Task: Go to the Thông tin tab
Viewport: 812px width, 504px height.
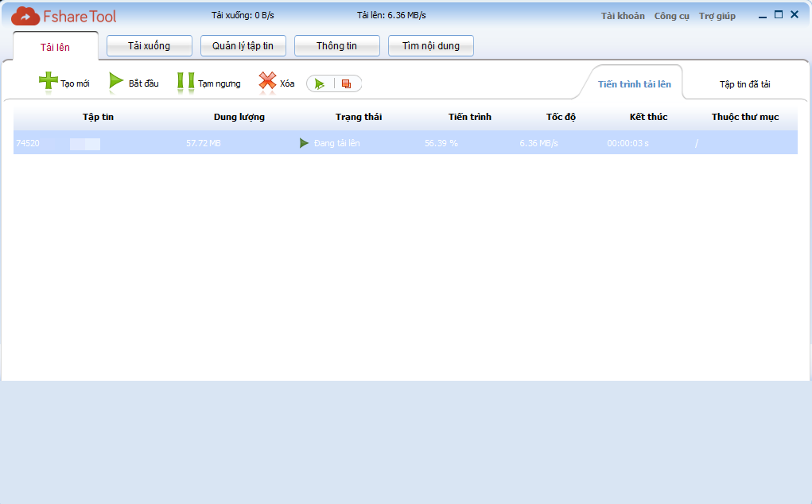Action: 336,46
